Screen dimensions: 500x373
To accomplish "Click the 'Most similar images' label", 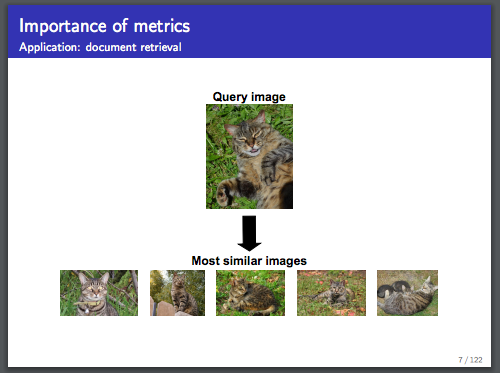I will tap(249, 261).
